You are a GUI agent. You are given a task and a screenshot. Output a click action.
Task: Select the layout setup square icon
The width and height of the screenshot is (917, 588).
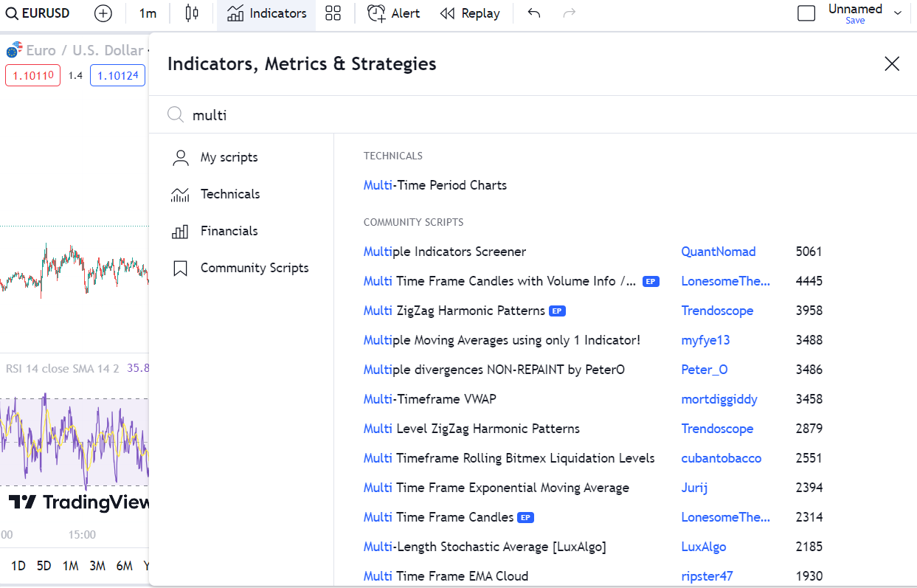pos(806,13)
